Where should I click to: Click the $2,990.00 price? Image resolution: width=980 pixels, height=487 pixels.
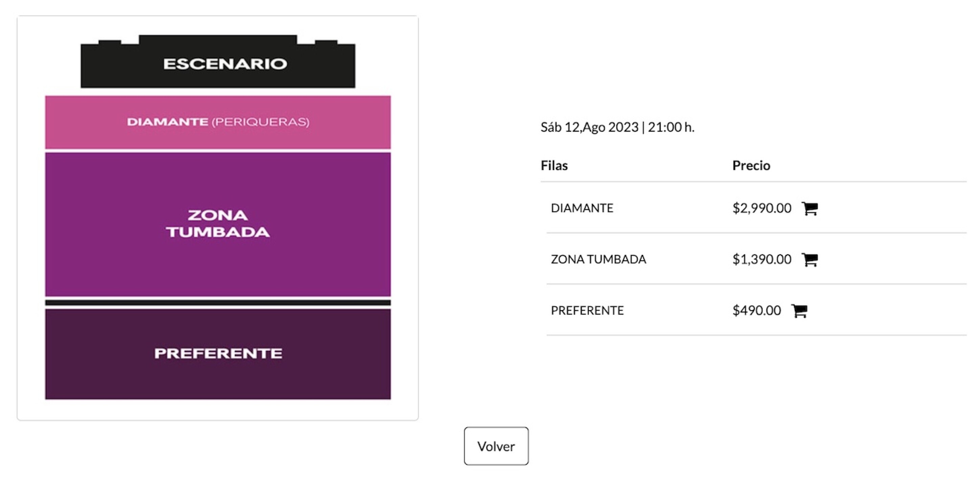coord(762,208)
